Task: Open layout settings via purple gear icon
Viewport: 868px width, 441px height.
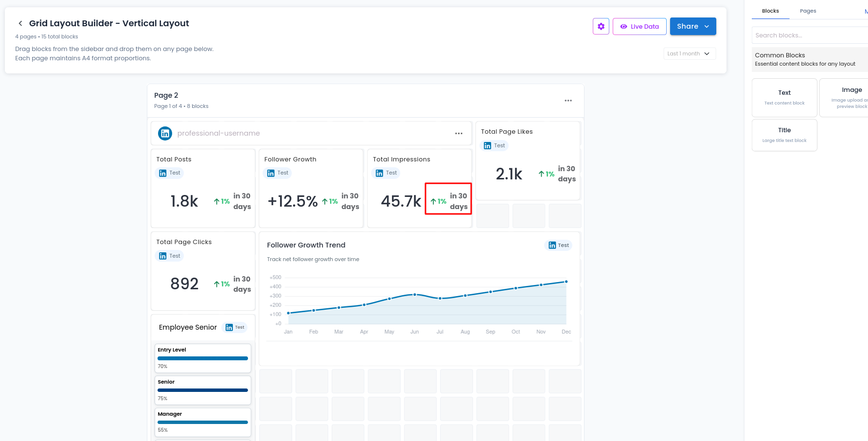Action: [x=601, y=26]
